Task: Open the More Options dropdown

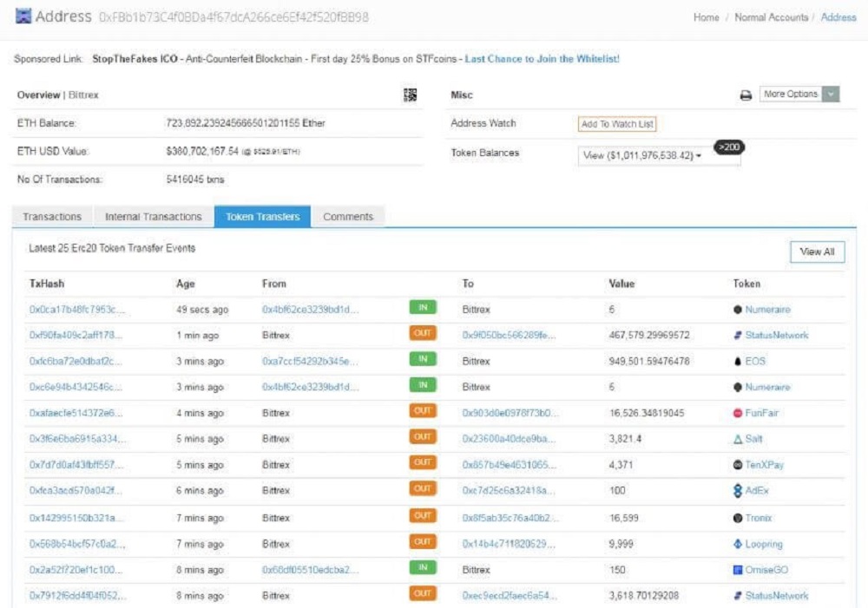Action: pos(799,94)
